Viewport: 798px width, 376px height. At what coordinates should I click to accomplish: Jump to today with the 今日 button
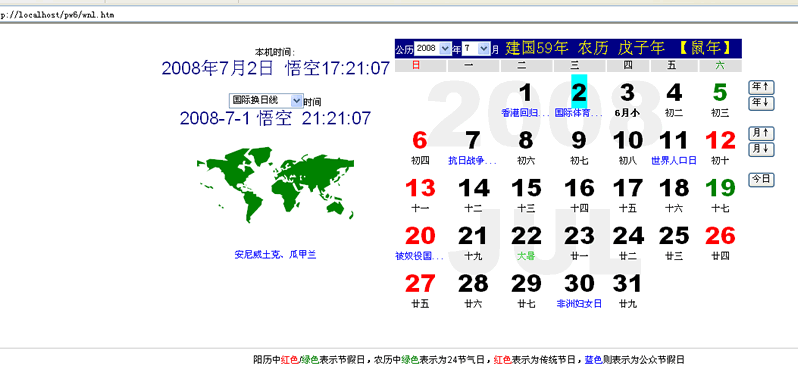(x=761, y=180)
